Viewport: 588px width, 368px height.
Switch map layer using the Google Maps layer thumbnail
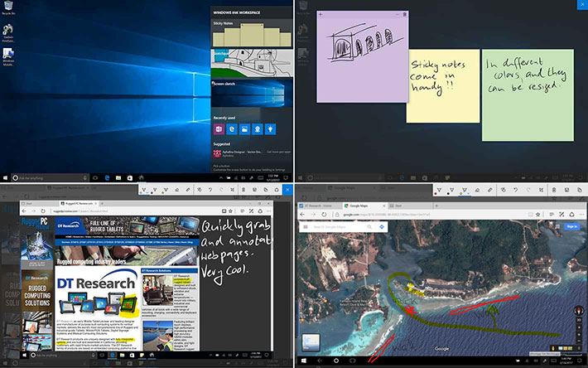[311, 341]
